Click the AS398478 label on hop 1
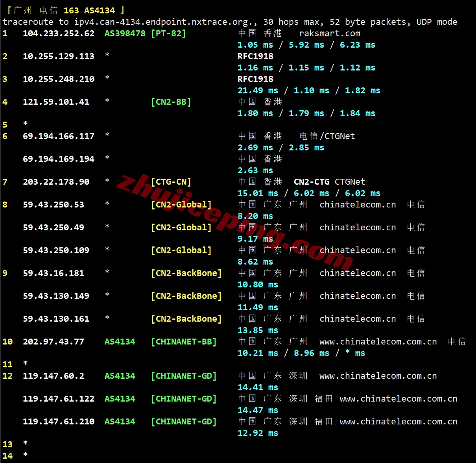The height and width of the screenshot is (463, 476). 125,33
